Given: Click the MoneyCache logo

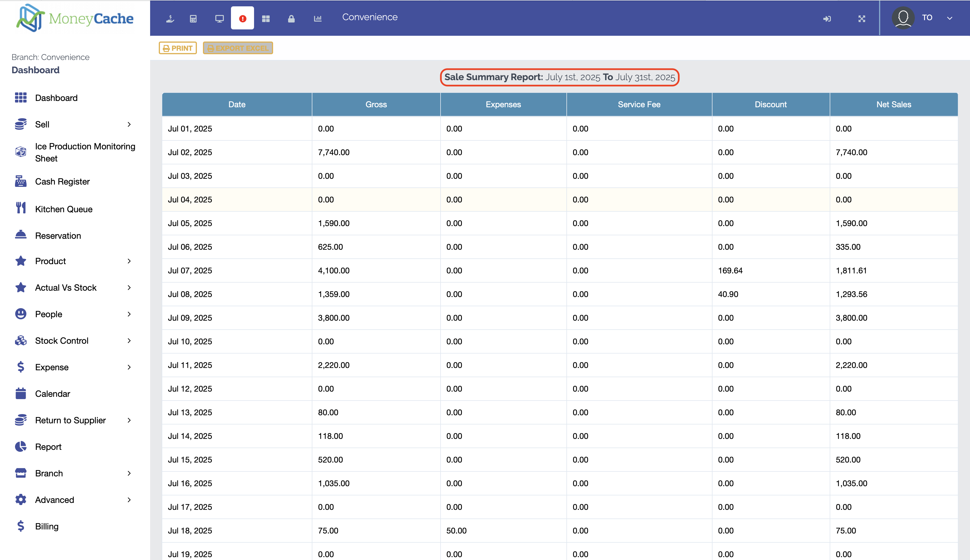Looking at the screenshot, I should [75, 18].
